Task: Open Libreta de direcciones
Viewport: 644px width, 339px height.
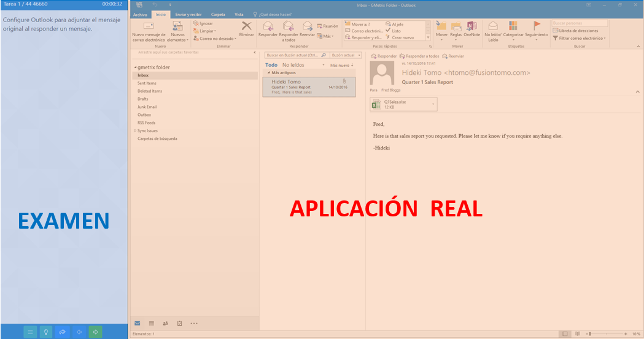Action: pyautogui.click(x=575, y=31)
